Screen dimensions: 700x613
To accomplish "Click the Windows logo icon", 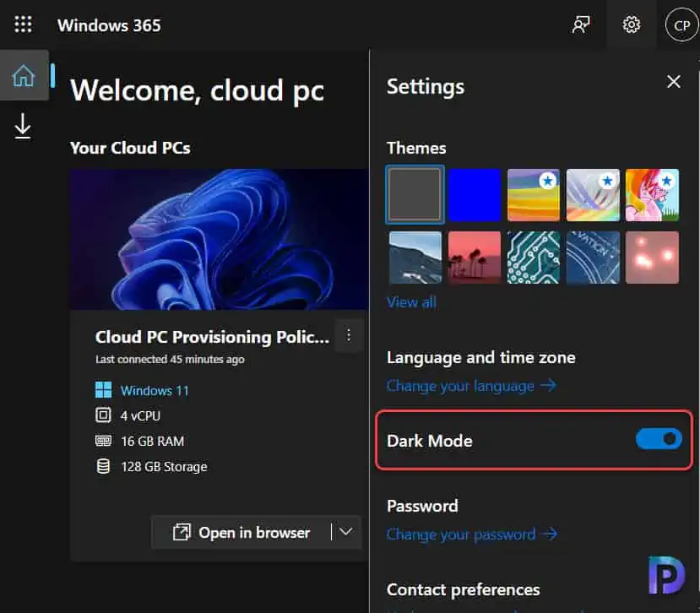I will [104, 390].
